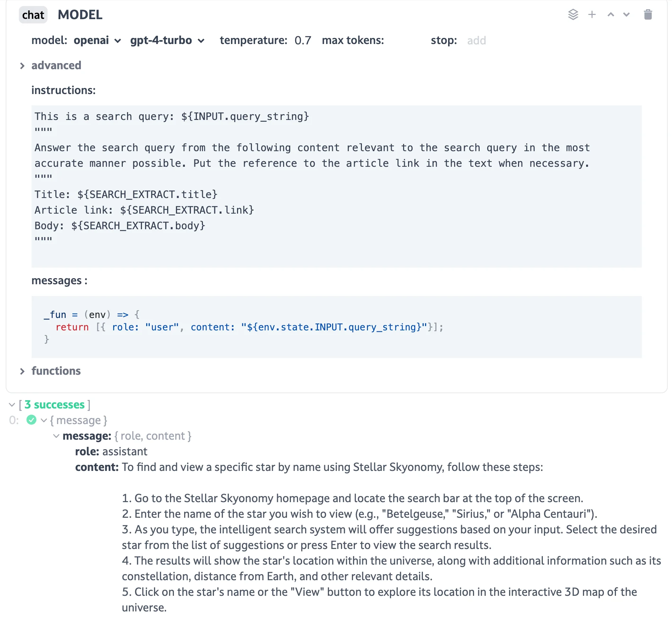Collapse the message: { role, content } node

coord(56,436)
